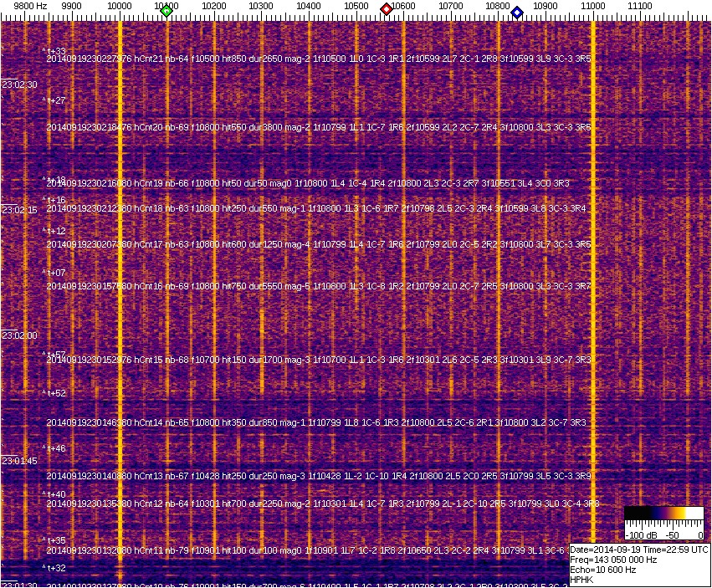Click the blue diamond frequency marker

coord(517,13)
